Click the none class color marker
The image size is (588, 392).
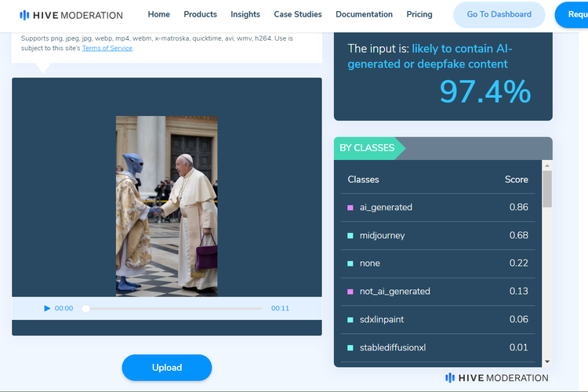350,264
